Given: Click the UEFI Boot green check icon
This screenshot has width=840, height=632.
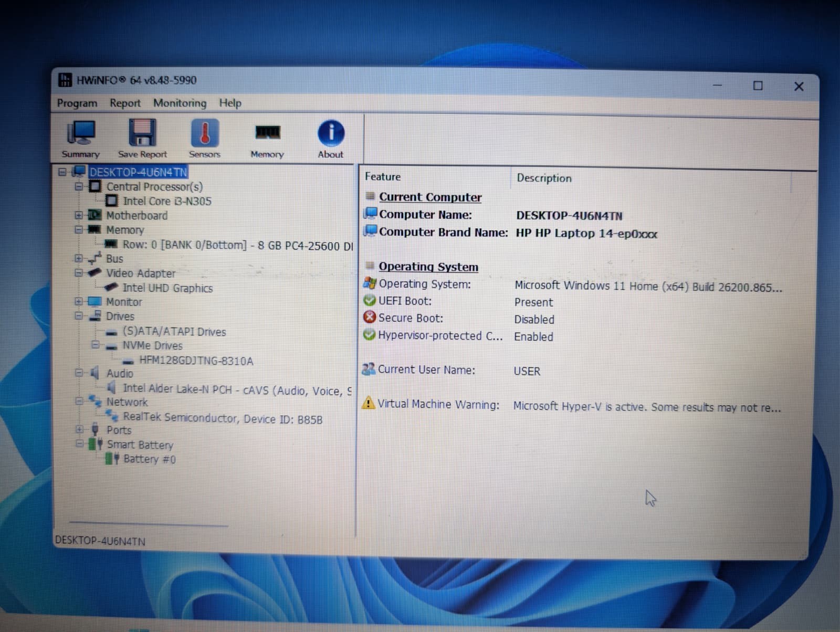Looking at the screenshot, I should pyautogui.click(x=370, y=301).
